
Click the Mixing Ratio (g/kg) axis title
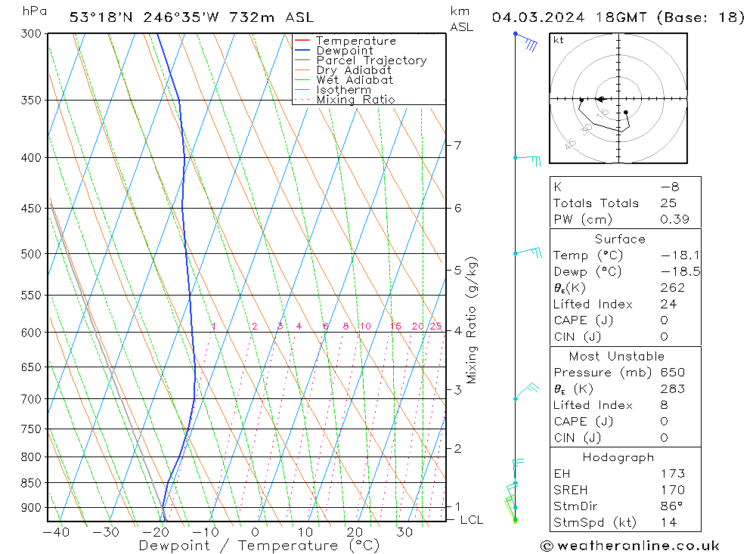pyautogui.click(x=472, y=320)
